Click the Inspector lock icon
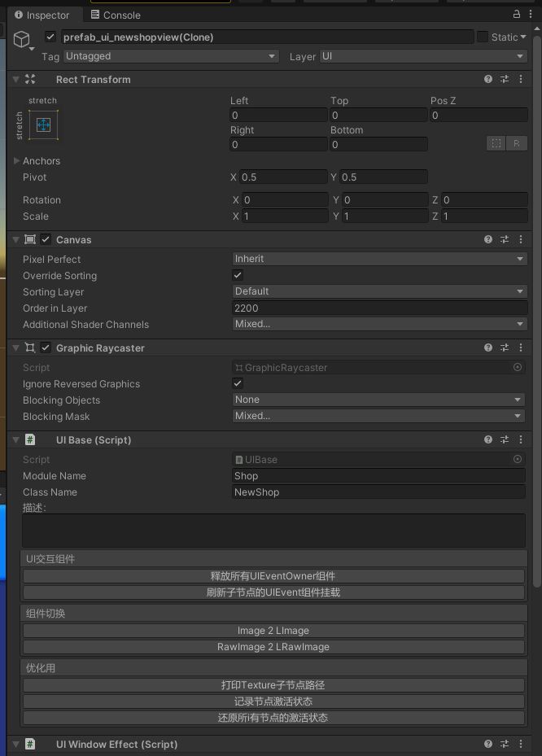The width and height of the screenshot is (542, 756). [517, 14]
